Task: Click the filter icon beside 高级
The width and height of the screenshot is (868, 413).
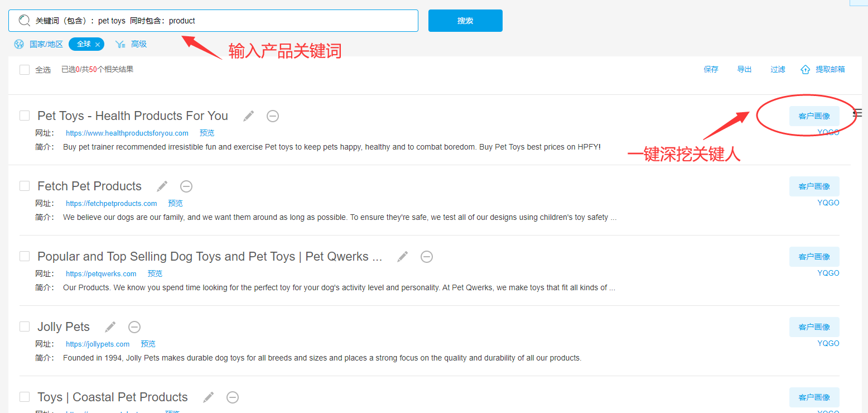Action: pos(120,44)
